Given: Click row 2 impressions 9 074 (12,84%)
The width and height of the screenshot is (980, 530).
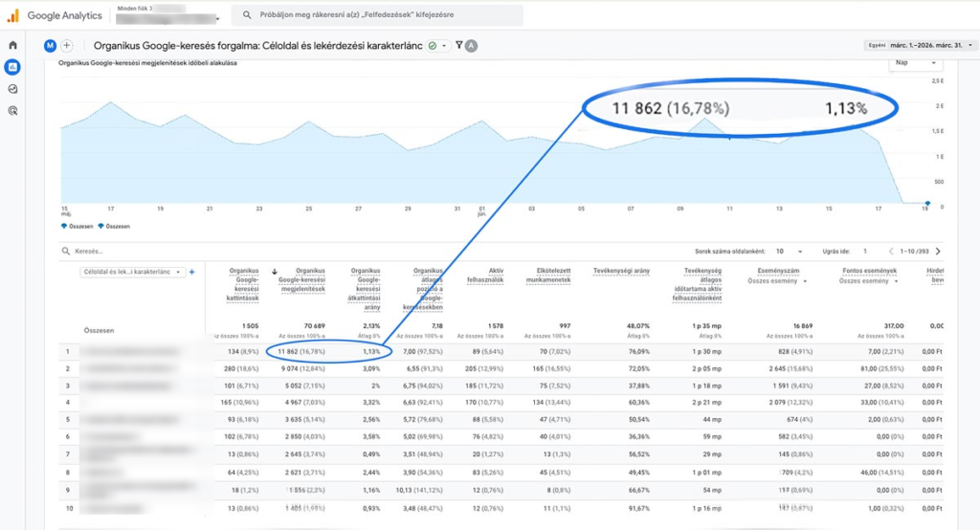Looking at the screenshot, I should pos(301,368).
